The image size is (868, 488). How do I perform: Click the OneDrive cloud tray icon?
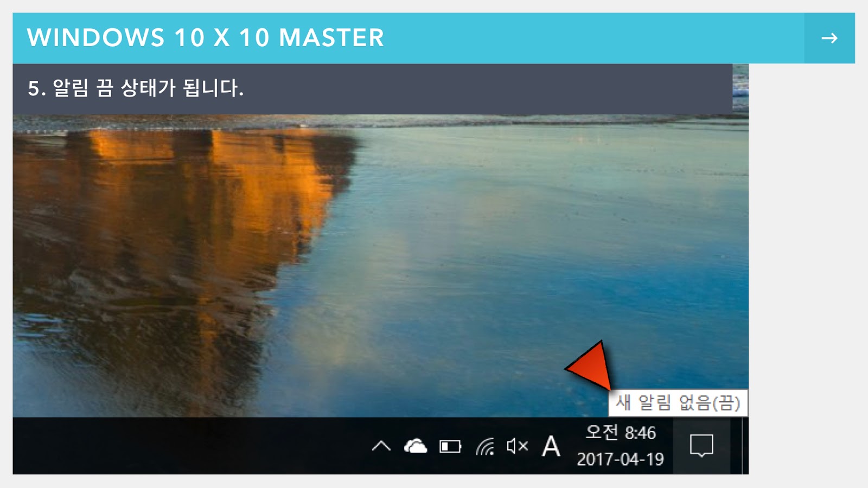416,446
